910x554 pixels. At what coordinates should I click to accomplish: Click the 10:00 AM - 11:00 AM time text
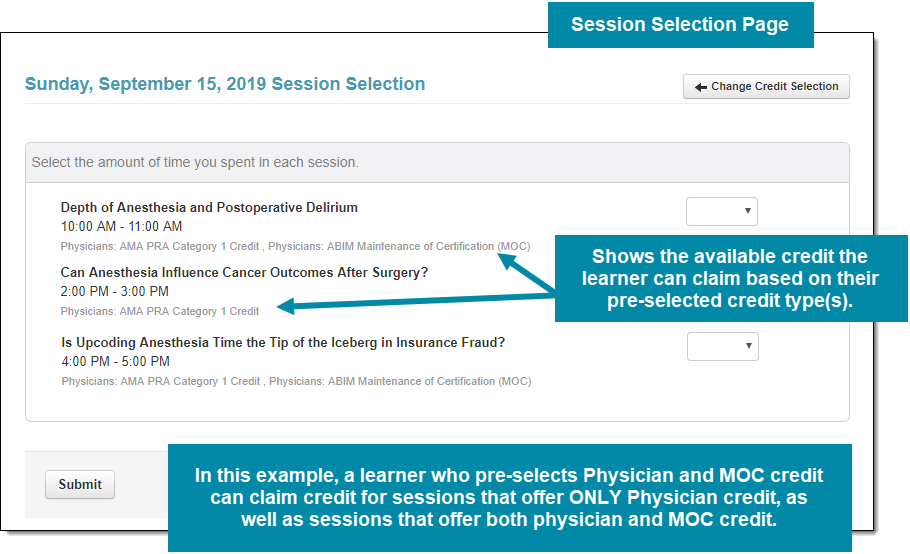click(121, 226)
